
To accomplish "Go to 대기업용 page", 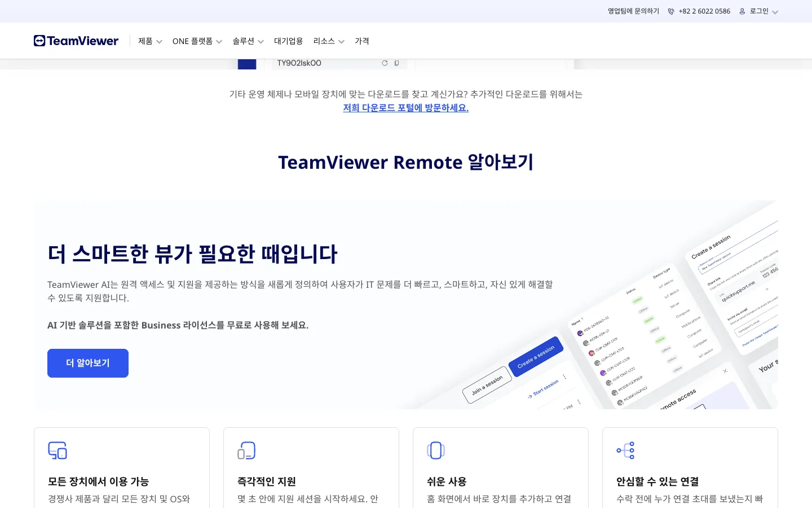I will (288, 41).
